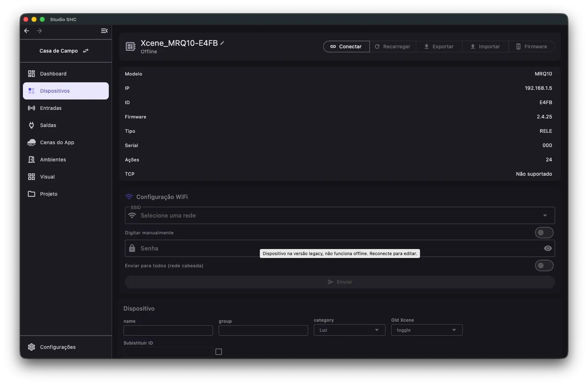588x385 pixels.
Task: Click the Recarregar button
Action: point(393,47)
